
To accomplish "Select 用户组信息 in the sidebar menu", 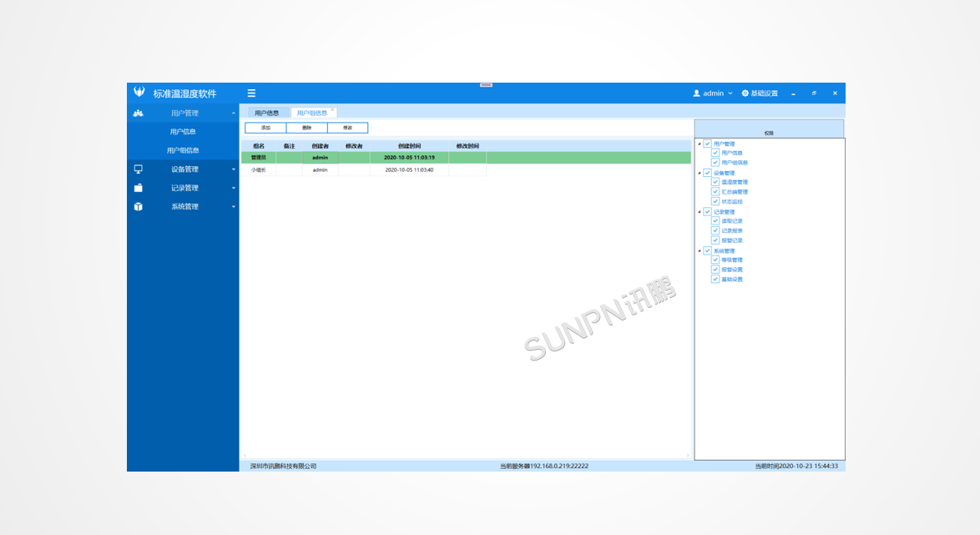I will coord(183,150).
